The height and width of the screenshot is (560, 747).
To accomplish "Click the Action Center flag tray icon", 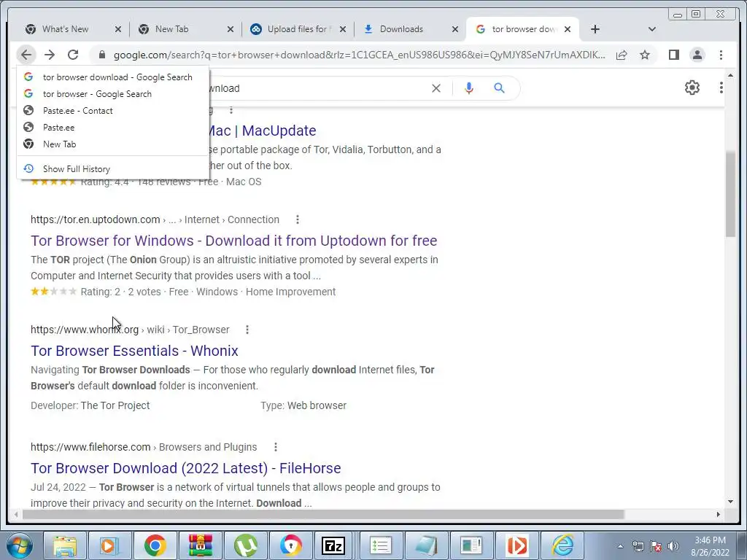I will [x=656, y=546].
